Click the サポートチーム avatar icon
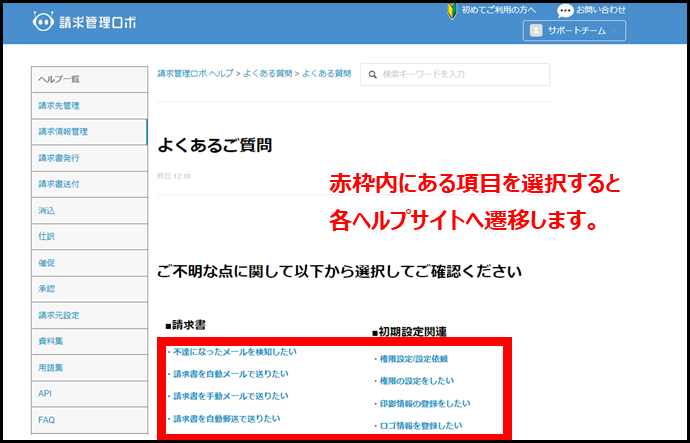 coord(536,31)
